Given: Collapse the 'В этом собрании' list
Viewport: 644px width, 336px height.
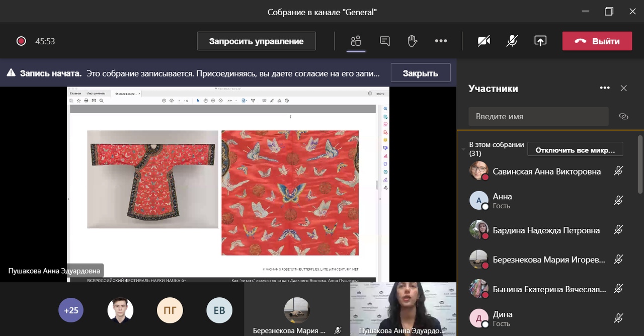Looking at the screenshot, I should point(463,149).
